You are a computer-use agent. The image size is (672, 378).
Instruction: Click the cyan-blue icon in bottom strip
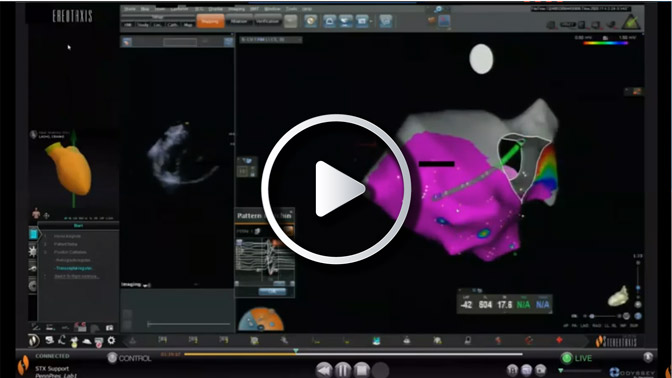[x=376, y=341]
